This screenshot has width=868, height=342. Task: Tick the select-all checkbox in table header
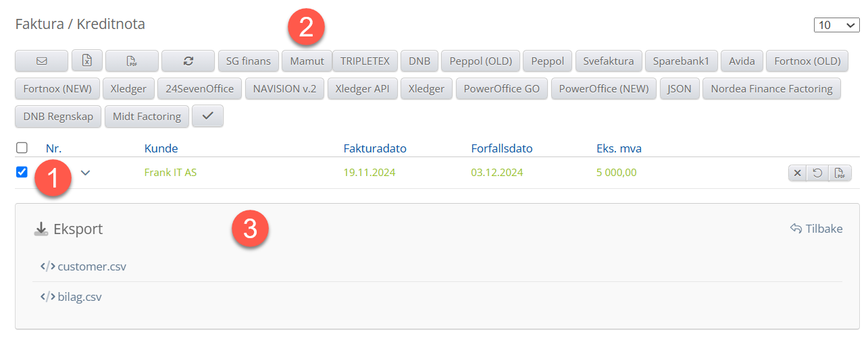[22, 148]
